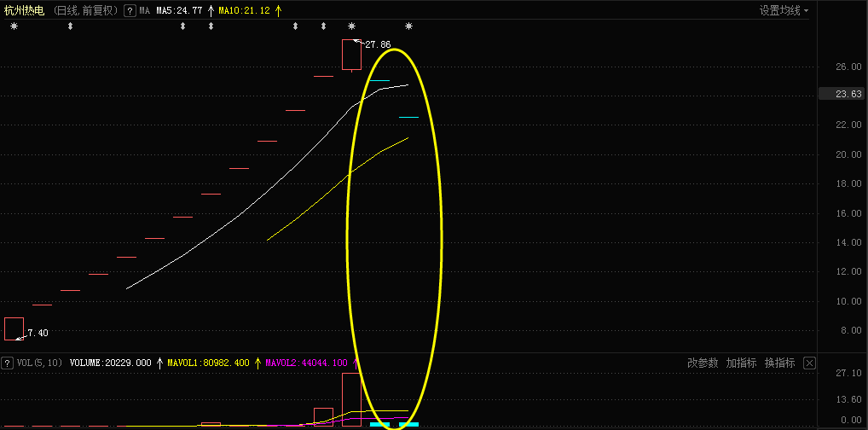Select the red candle at the 7.40 low
Image resolution: width=868 pixels, height=430 pixels.
[x=14, y=328]
